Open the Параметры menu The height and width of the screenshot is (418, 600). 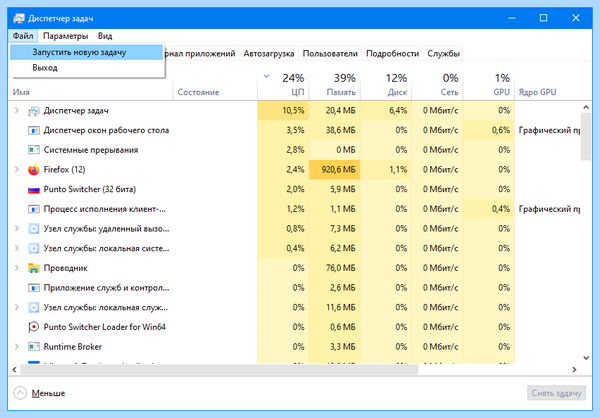[x=65, y=36]
